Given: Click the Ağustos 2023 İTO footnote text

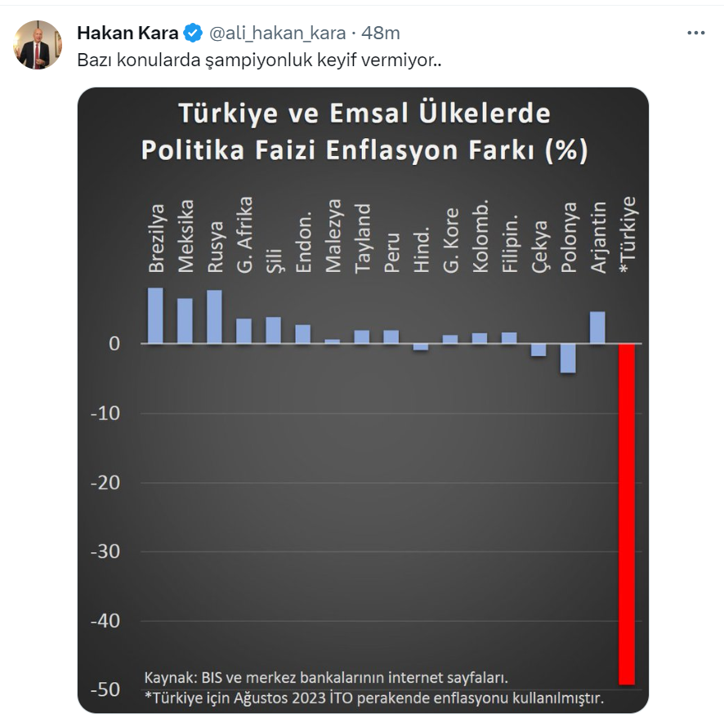Looking at the screenshot, I should pyautogui.click(x=373, y=698).
